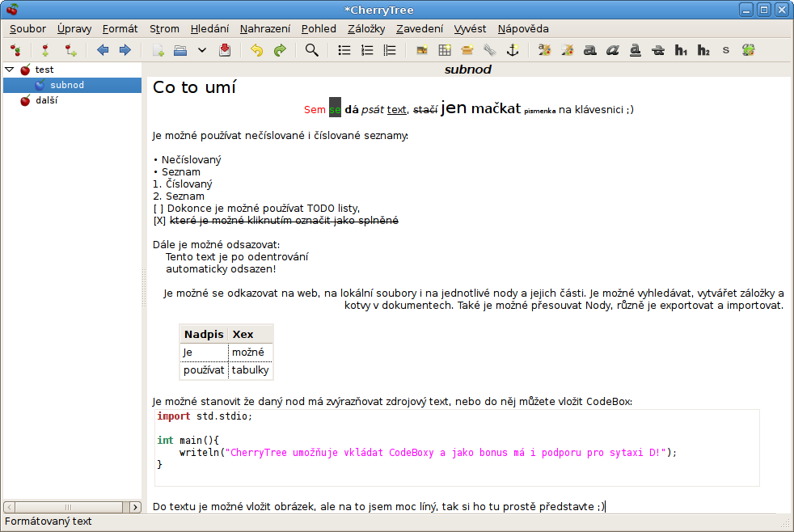The image size is (794, 532).
Task: Insert an image via toolbar icon
Action: 422,50
